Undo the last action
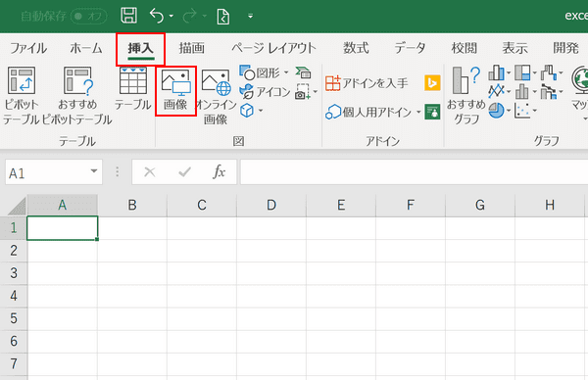 157,16
